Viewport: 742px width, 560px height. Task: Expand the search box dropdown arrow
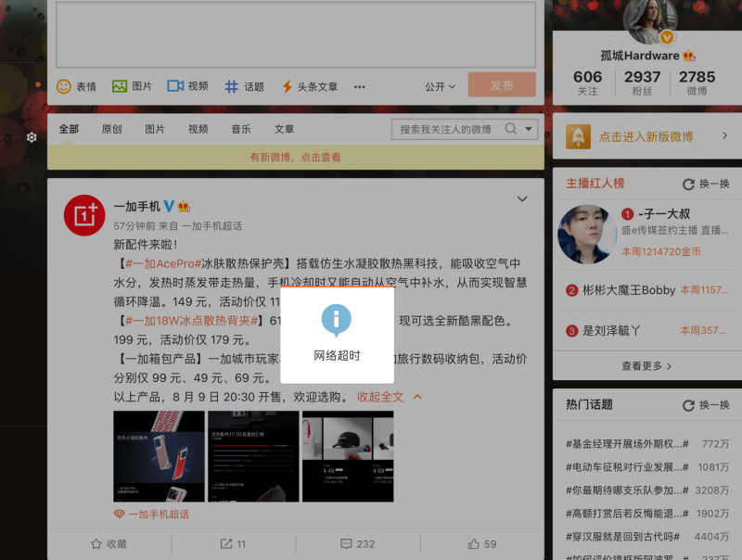529,129
